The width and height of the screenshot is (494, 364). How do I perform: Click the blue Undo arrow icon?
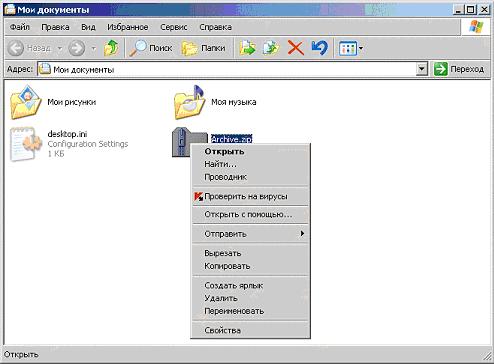coord(320,48)
